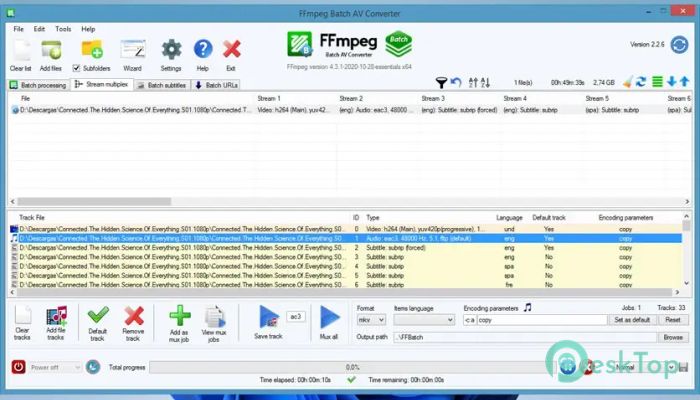
Task: Click the Track File column header
Action: point(32,218)
